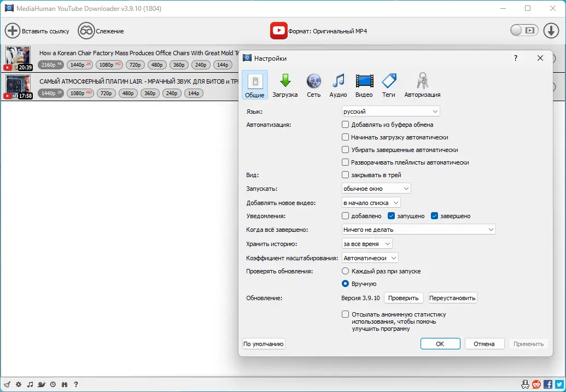Open the Добавлять новое видео dropdown
The height and width of the screenshot is (392, 566).
371,203
